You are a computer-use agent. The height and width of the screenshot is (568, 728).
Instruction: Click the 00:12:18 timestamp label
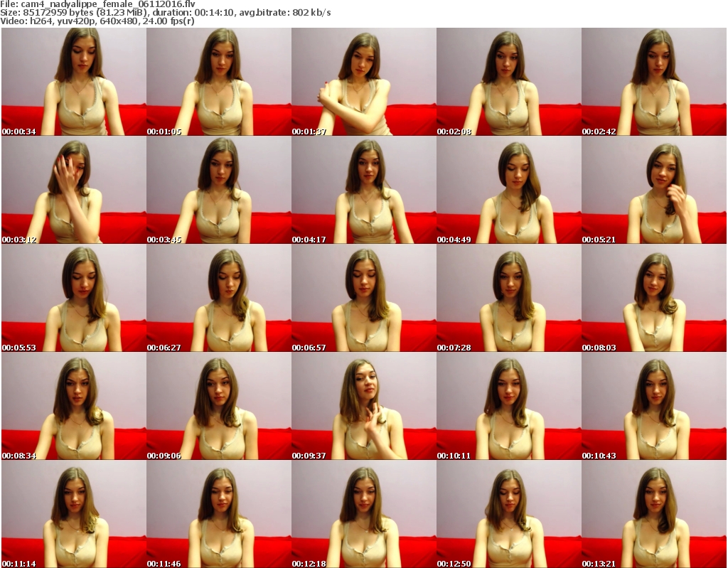(309, 564)
